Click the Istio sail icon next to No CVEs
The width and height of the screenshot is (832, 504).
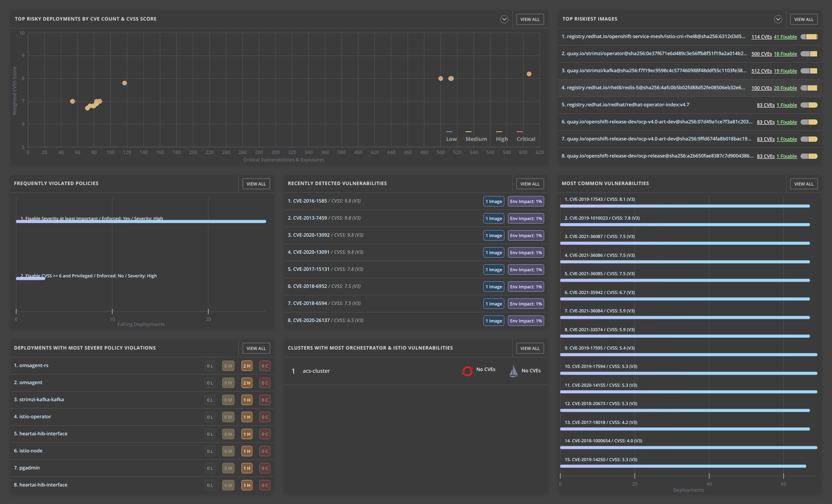pos(513,370)
